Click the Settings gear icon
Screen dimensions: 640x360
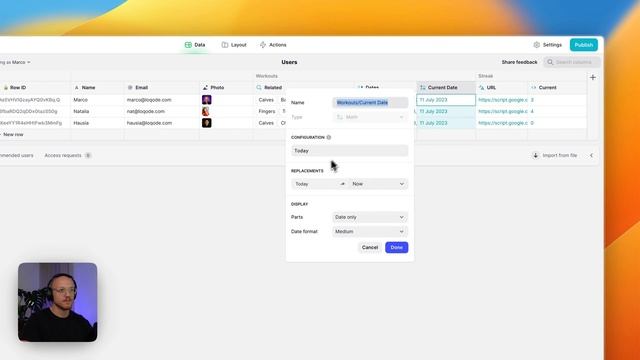[x=537, y=45]
